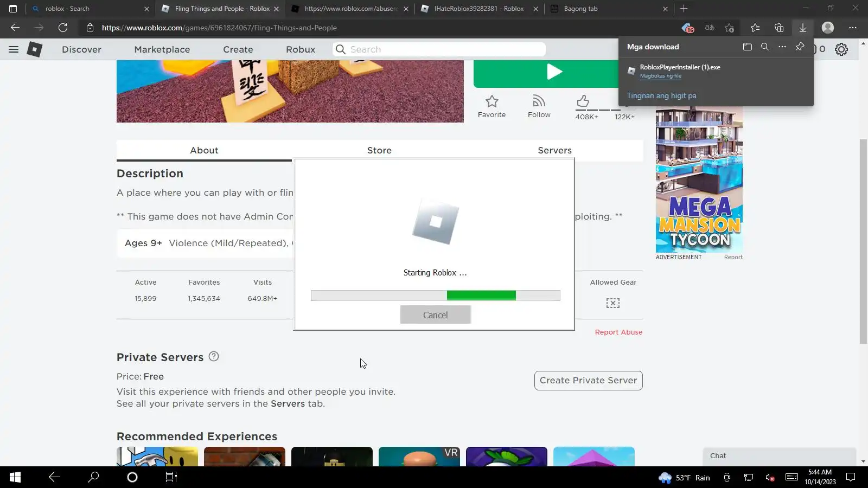Pin the downloads panel
Viewport: 868px width, 488px height.
[x=800, y=47]
